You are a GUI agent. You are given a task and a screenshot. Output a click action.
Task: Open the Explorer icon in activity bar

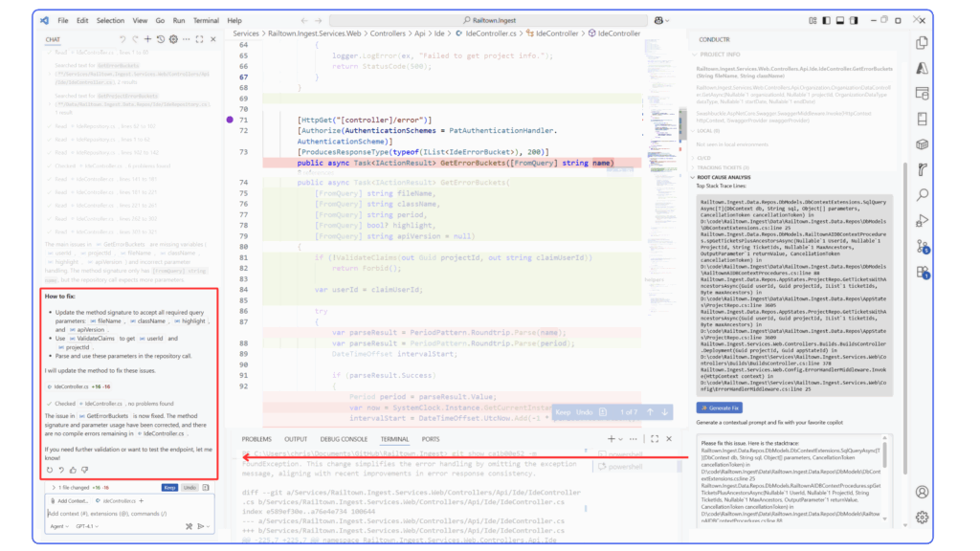click(922, 43)
